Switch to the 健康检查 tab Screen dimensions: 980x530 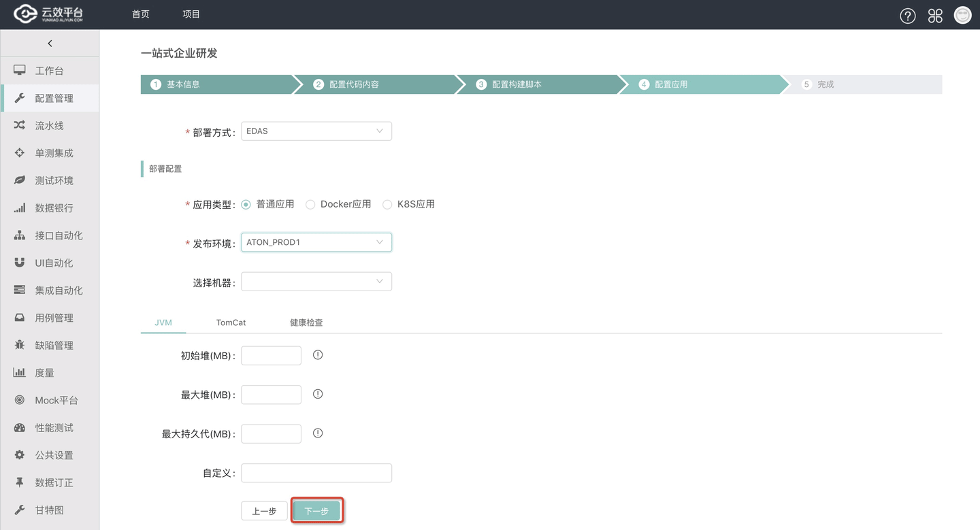point(306,322)
